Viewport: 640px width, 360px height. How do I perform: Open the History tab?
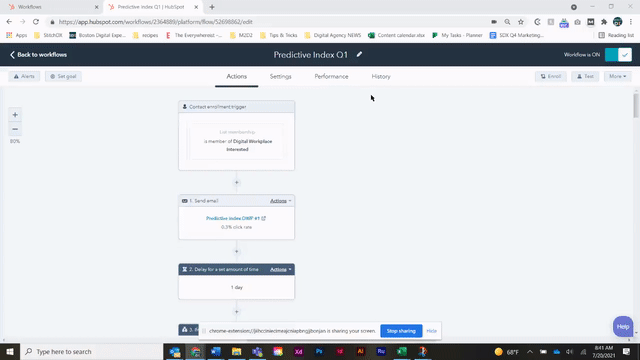tap(381, 76)
